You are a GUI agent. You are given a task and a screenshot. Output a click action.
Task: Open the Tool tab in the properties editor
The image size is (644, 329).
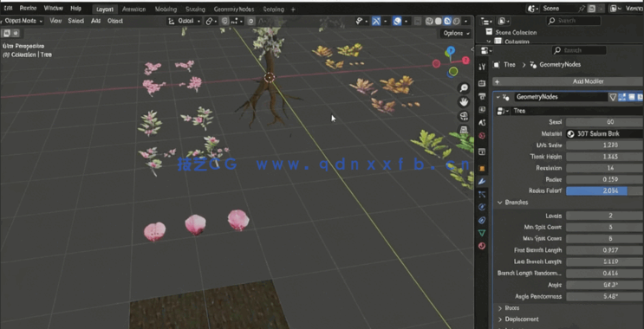482,67
